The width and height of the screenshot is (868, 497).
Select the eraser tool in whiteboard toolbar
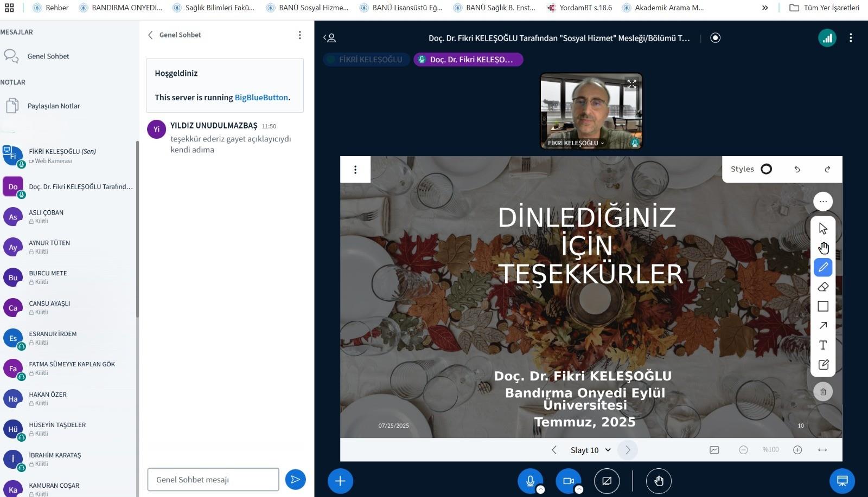(823, 287)
